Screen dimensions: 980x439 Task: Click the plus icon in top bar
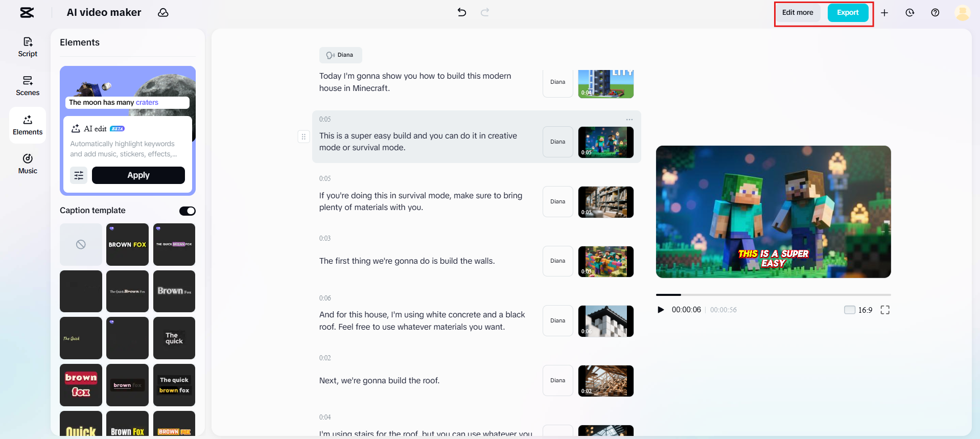[x=884, y=13]
